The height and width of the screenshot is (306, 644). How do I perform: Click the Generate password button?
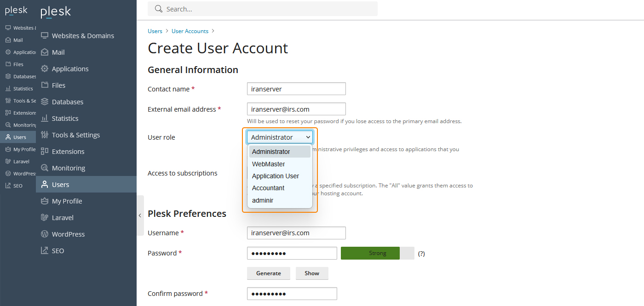click(269, 273)
